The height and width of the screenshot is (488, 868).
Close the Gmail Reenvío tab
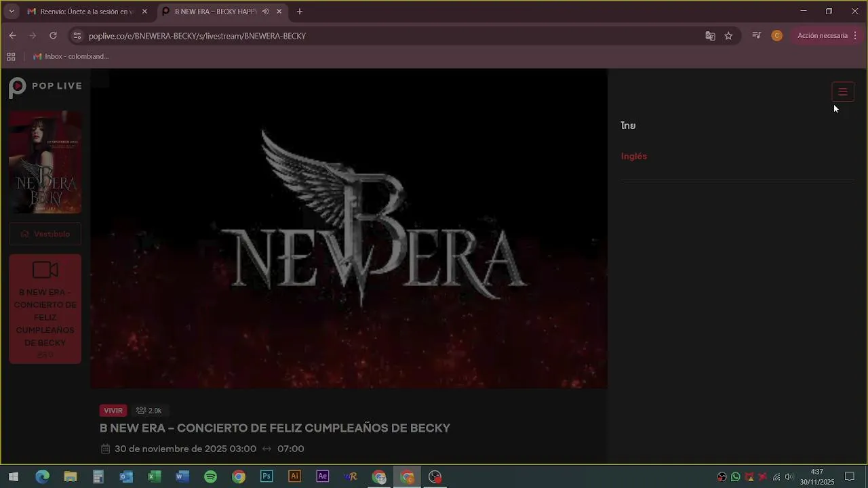click(x=144, y=12)
